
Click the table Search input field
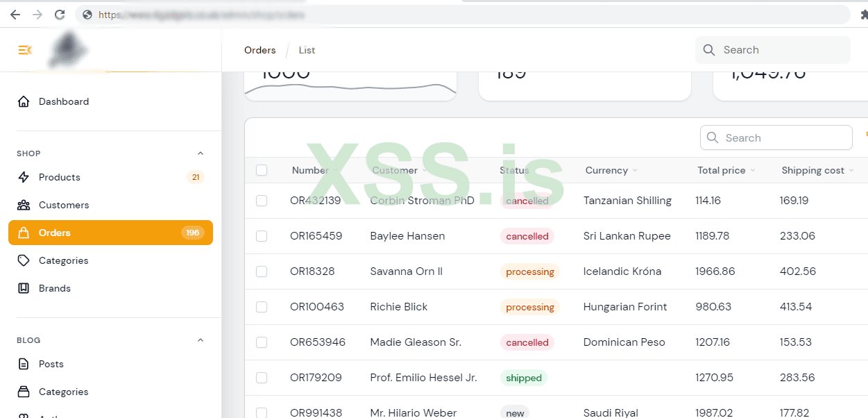click(776, 137)
